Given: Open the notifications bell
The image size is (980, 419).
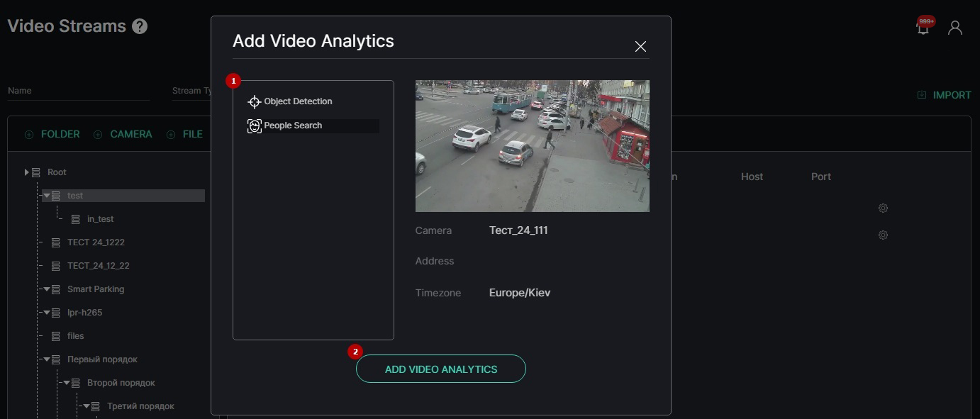Looking at the screenshot, I should (923, 28).
